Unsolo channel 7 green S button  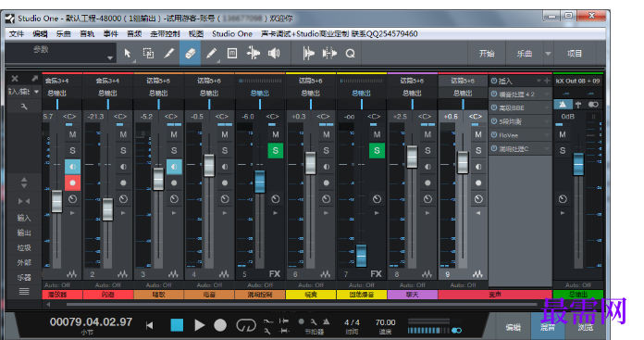click(x=377, y=150)
